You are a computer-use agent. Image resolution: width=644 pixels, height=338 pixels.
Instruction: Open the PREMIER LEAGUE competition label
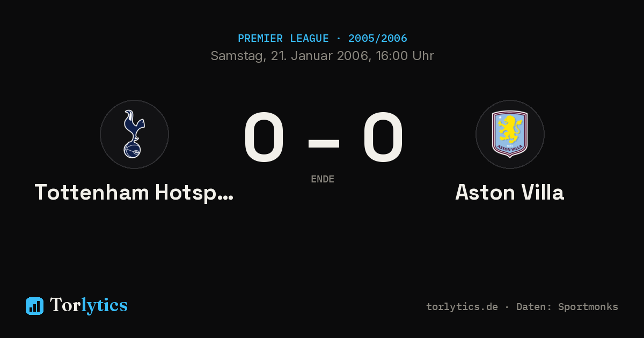[x=283, y=39]
